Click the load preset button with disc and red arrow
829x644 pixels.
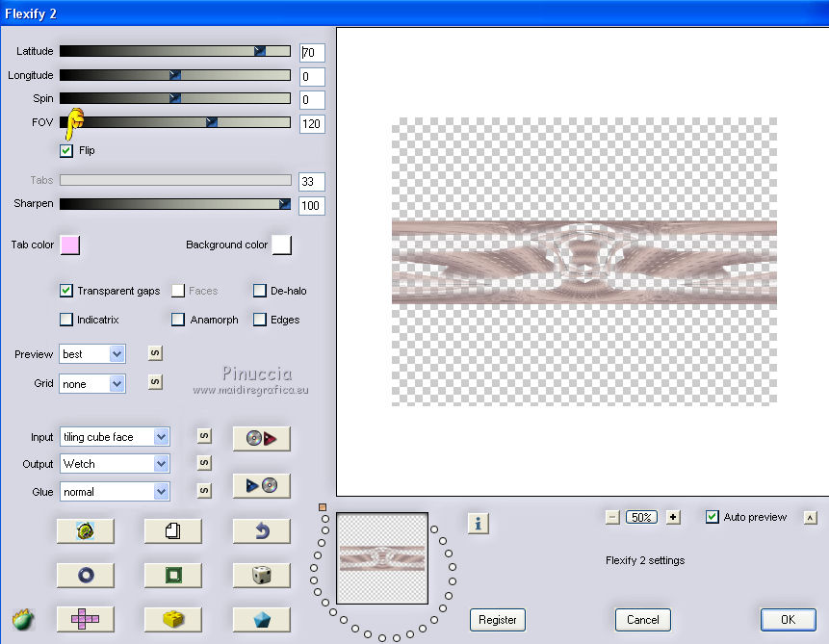click(261, 438)
